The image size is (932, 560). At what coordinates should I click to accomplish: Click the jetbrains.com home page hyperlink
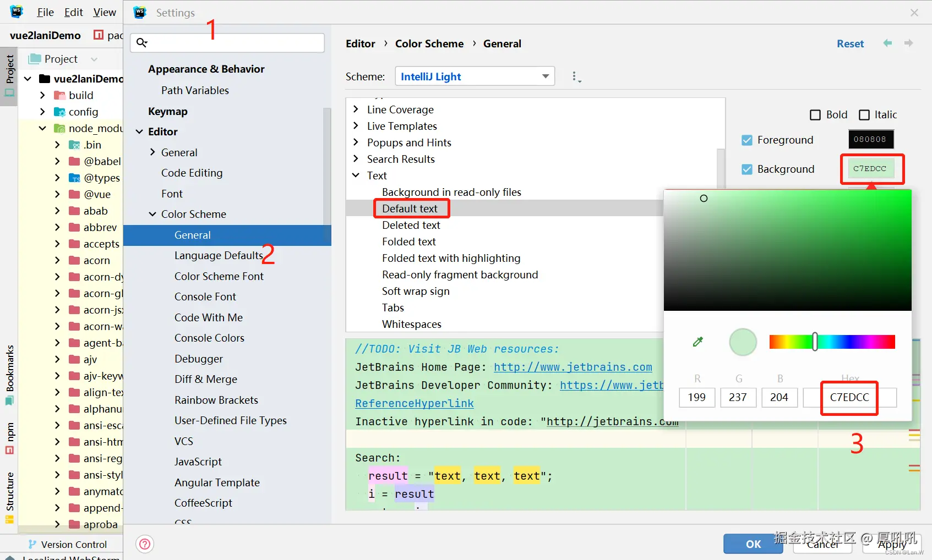[x=573, y=367]
